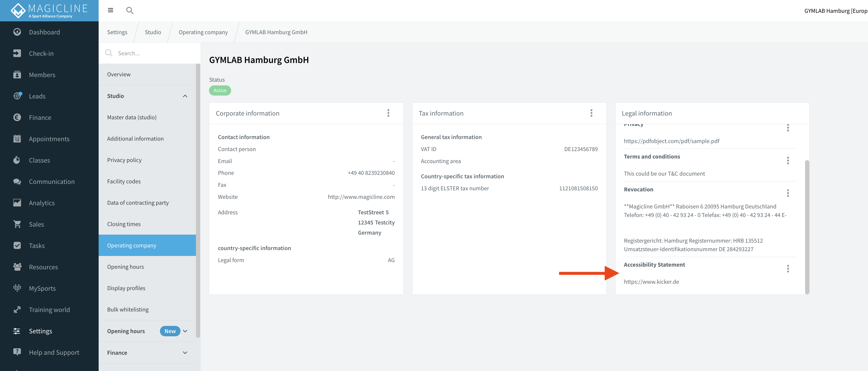Click the New badge
This screenshot has height=371, width=868.
(170, 331)
